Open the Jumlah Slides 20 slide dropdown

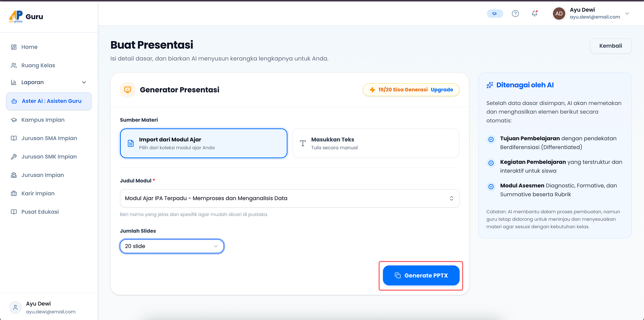coord(172,246)
